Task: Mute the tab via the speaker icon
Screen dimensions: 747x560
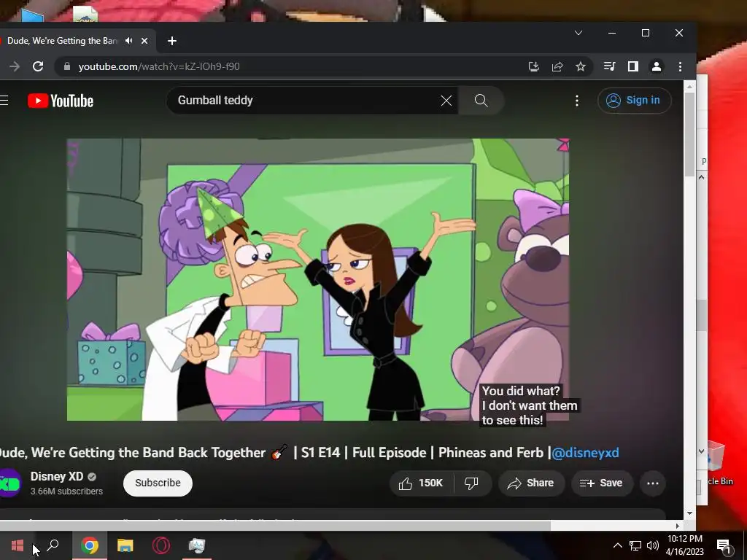Action: 128,41
